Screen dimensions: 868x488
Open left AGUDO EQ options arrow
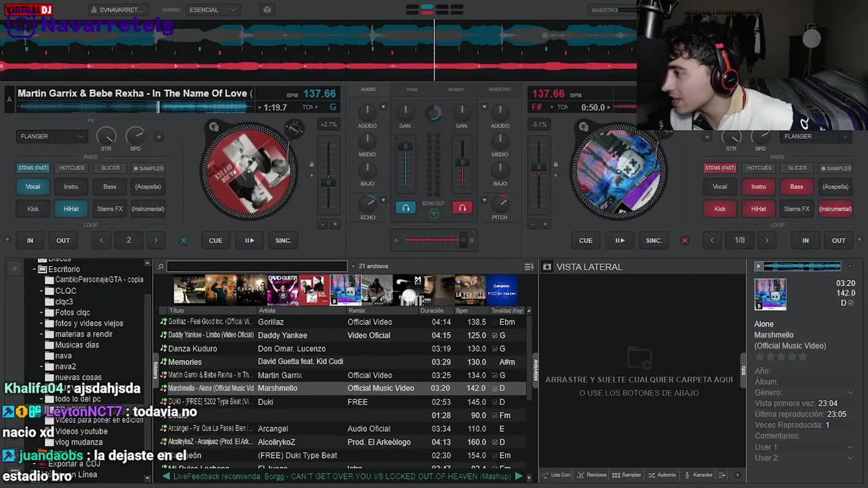click(x=383, y=107)
